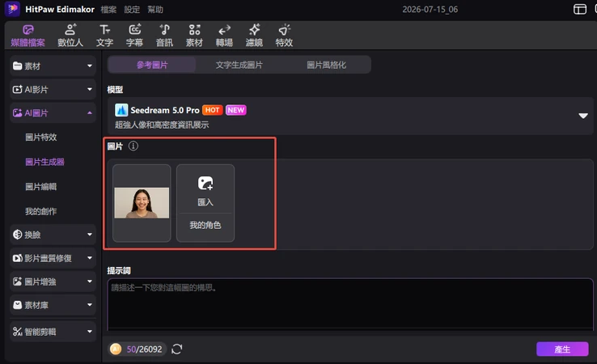Click the 超強人像和高密度資訊展示 description
This screenshot has width=597, height=364.
pos(162,125)
